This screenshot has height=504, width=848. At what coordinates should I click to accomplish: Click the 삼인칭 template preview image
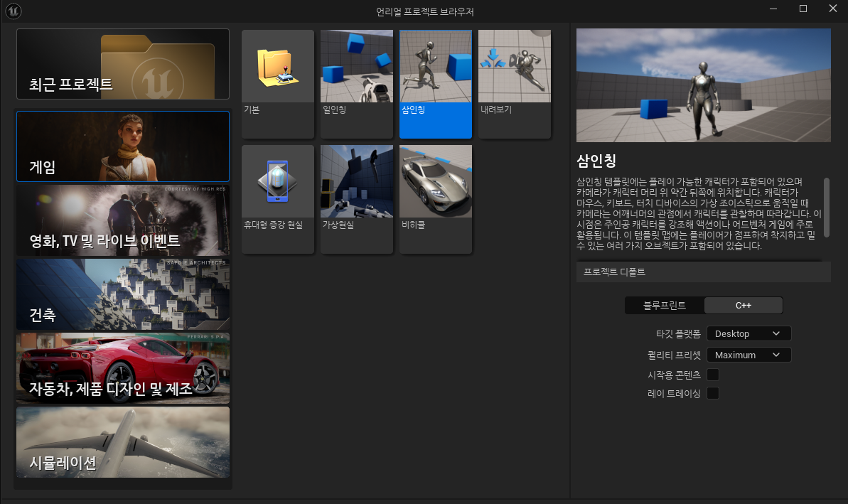tap(704, 85)
